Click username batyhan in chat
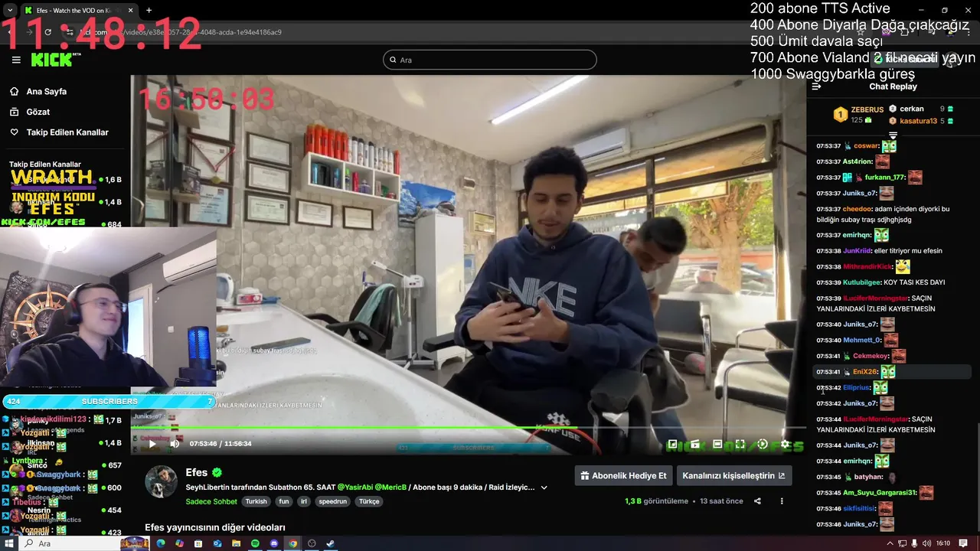 coord(869,477)
